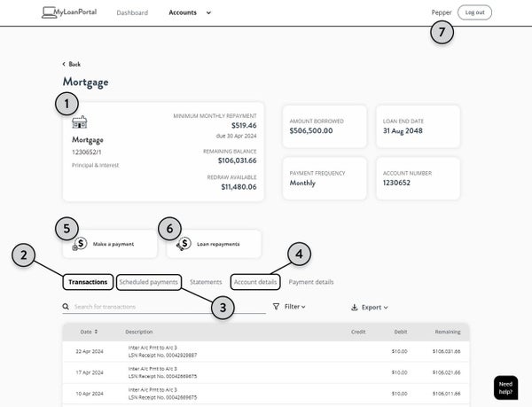532x407 pixels.
Task: Click the Monthly payment frequency card
Action: (325, 178)
